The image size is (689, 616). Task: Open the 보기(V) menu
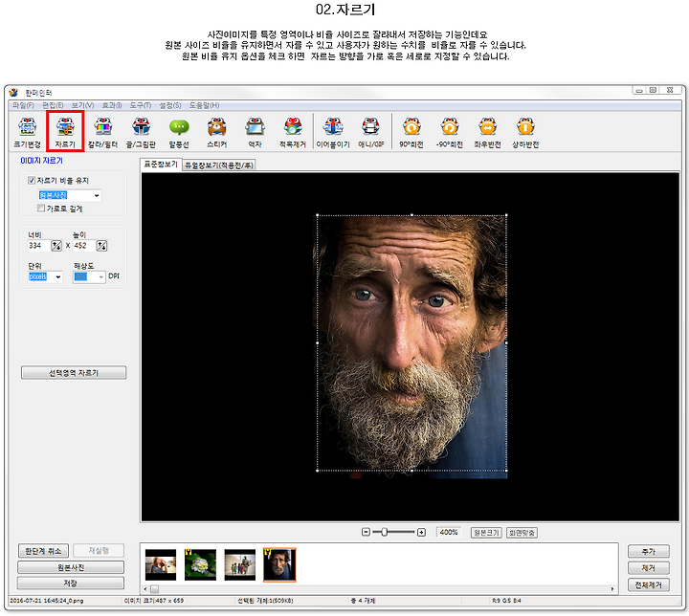pyautogui.click(x=83, y=105)
